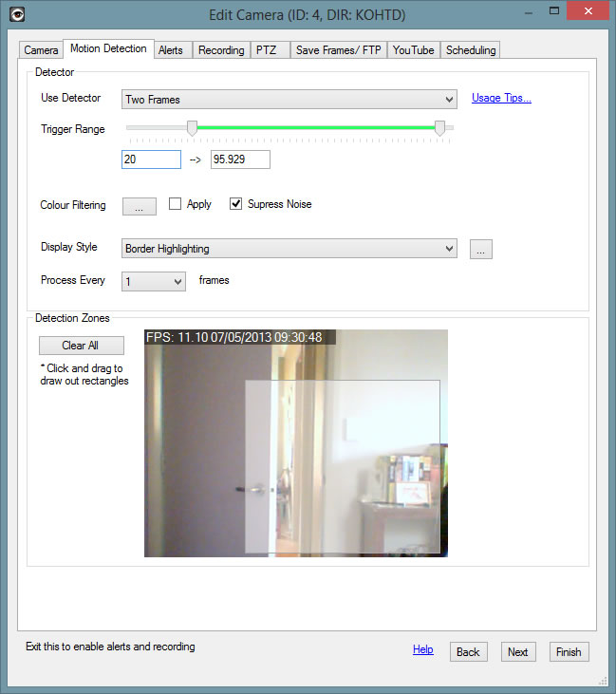Enable the Apply colour filtering checkbox
Viewport: 616px width, 694px height.
176,204
